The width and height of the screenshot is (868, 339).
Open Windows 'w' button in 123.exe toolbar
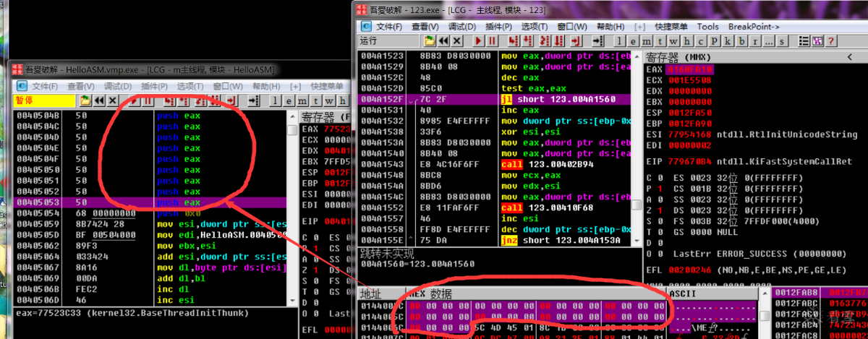point(673,40)
